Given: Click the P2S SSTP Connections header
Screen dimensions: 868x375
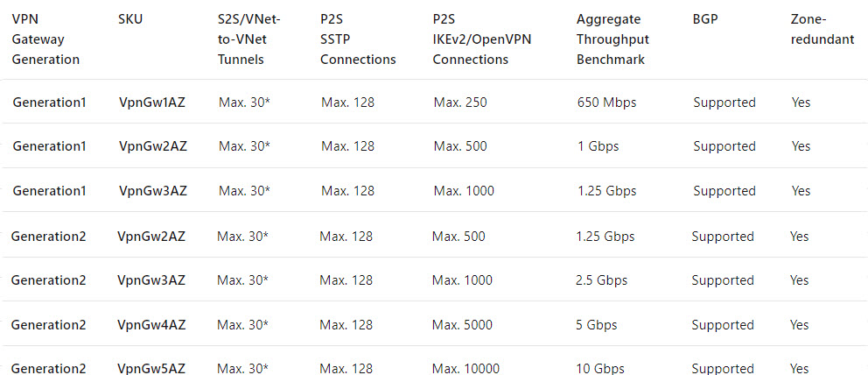Looking at the screenshot, I should [x=358, y=39].
